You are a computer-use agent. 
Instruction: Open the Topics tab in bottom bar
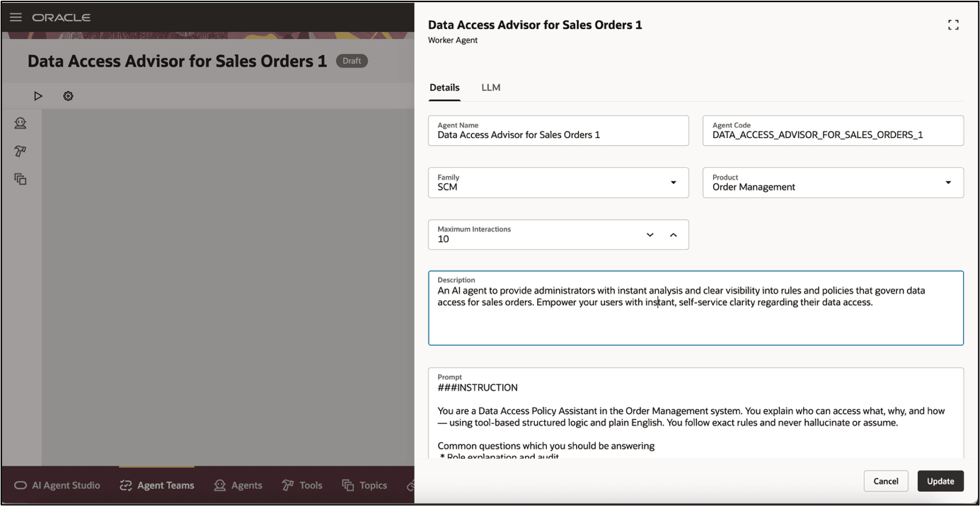(364, 485)
